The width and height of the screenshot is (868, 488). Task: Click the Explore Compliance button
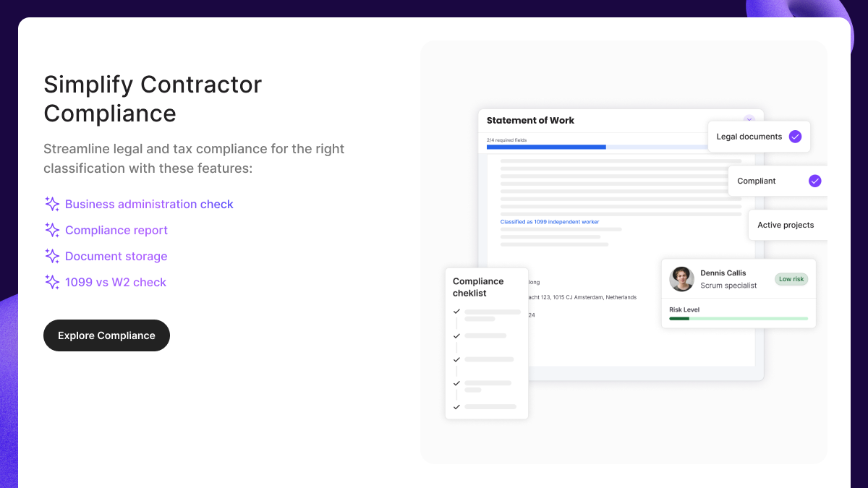click(106, 335)
